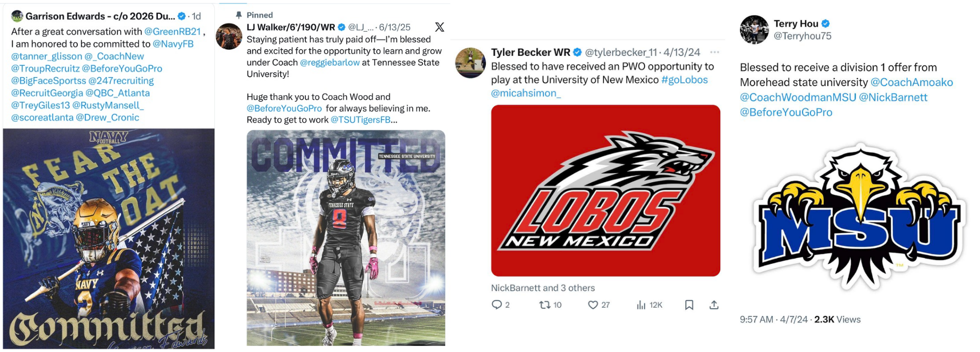Click the reply icon on Tyler Becker's tweet
The height and width of the screenshot is (352, 980).
(497, 304)
